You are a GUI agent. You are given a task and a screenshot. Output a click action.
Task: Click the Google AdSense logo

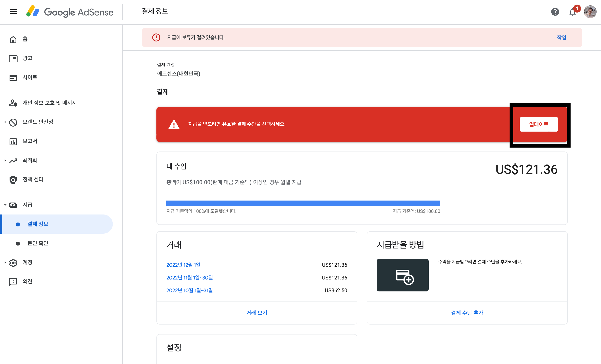[70, 12]
